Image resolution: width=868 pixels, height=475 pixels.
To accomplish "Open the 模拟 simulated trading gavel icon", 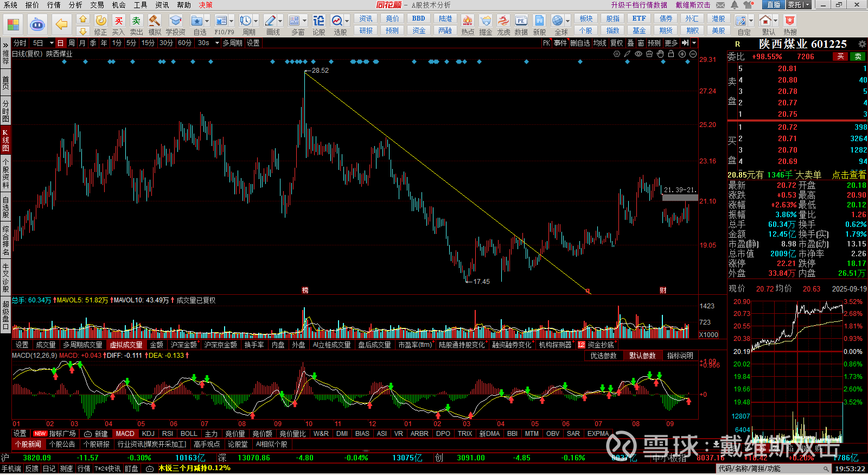I will pyautogui.click(x=155, y=21).
